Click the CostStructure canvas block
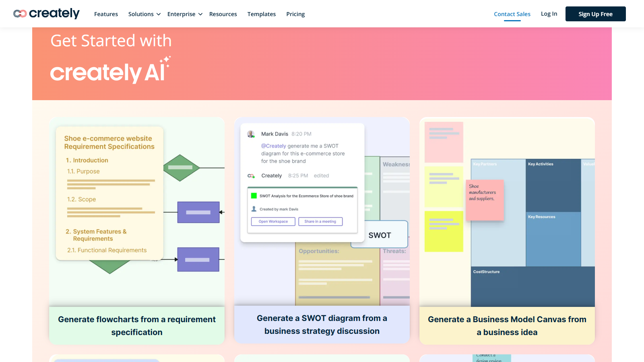Screen dimensions: 644x362 (x=533, y=287)
